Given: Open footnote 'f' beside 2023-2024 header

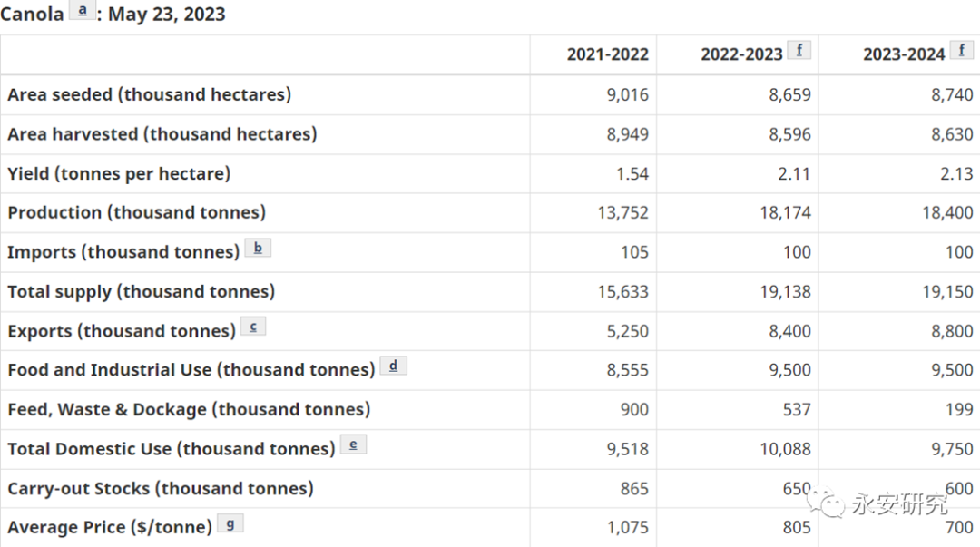Looking at the screenshot, I should click(961, 50).
